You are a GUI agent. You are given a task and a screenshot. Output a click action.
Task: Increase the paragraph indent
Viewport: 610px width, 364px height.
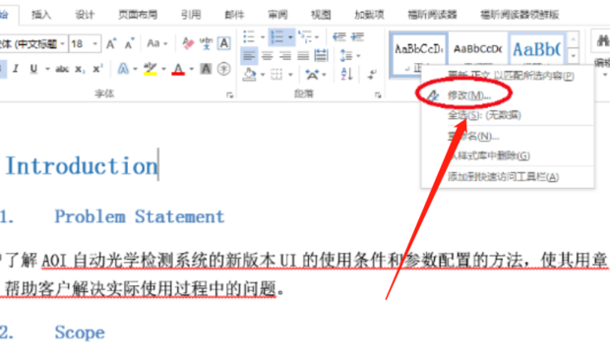pos(357,37)
